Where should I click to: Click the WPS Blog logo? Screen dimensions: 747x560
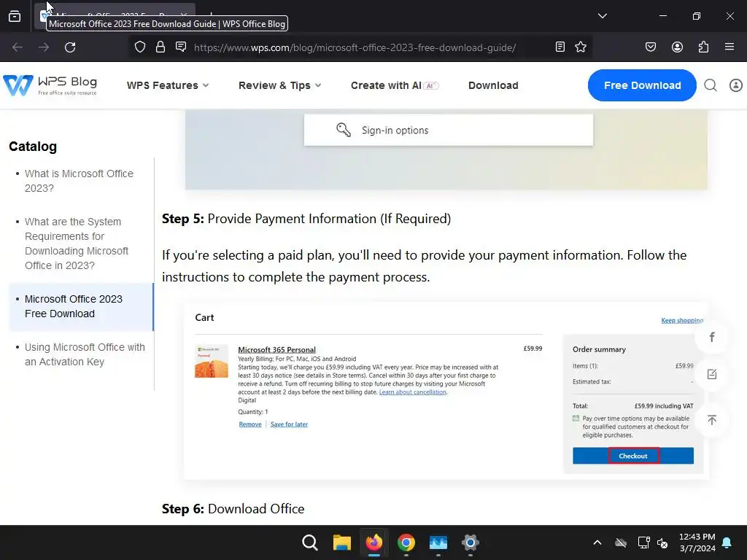pyautogui.click(x=50, y=85)
